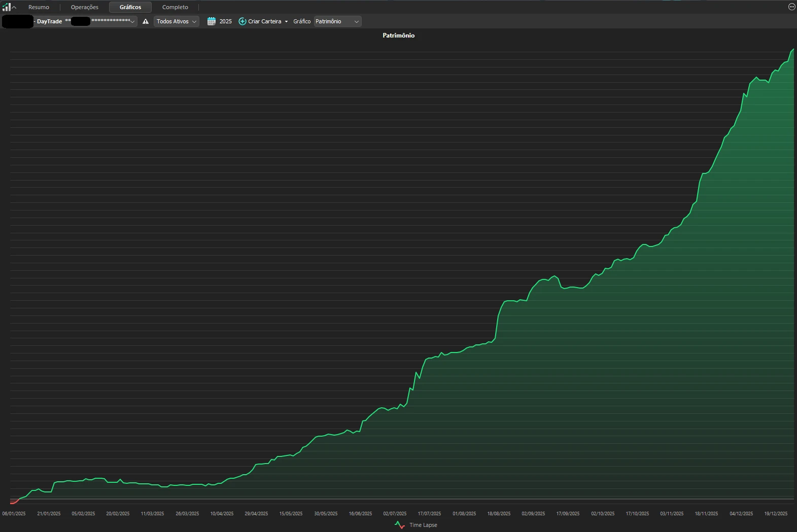
Task: Open the more options ellipsis icon
Action: click(791, 7)
